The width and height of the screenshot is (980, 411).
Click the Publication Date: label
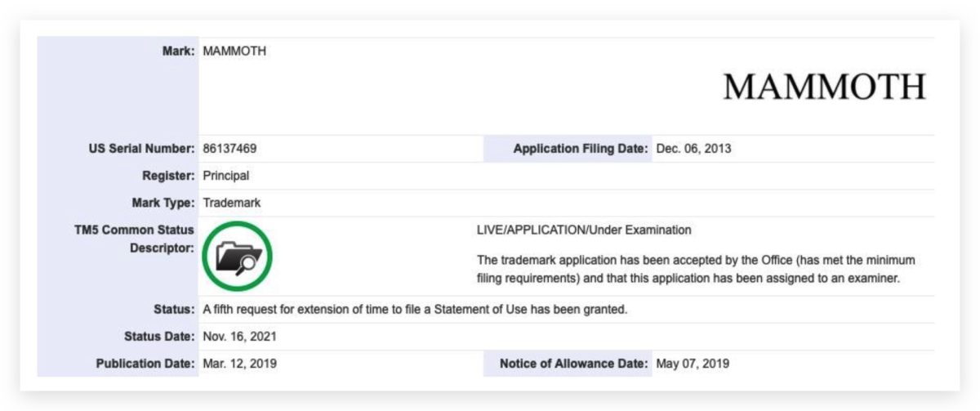(145, 364)
